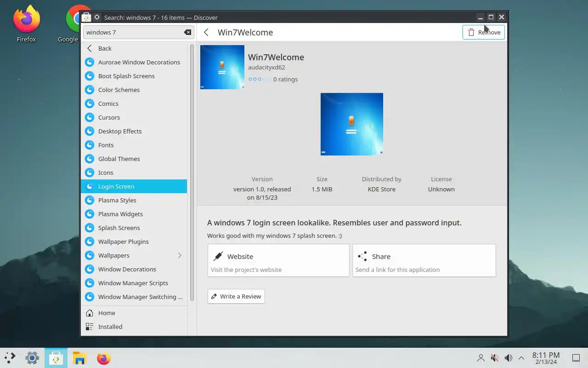Image resolution: width=588 pixels, height=368 pixels.
Task: Select the Color Schemes category
Action: point(134,90)
